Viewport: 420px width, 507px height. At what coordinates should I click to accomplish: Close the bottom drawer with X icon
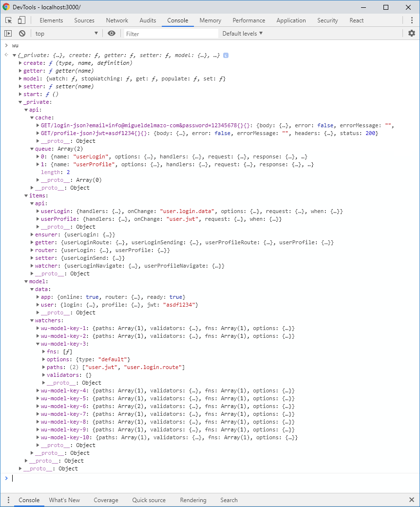coord(412,500)
